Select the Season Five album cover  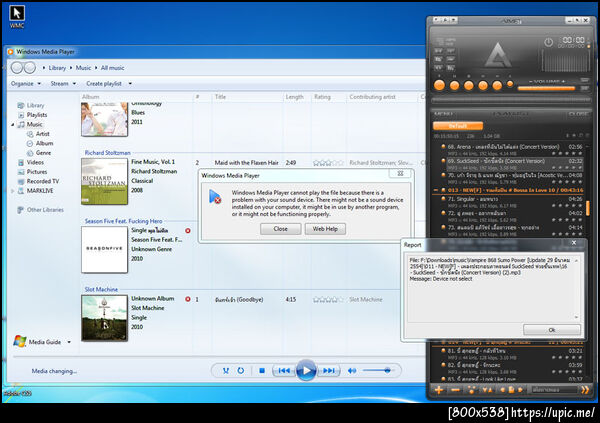104,250
